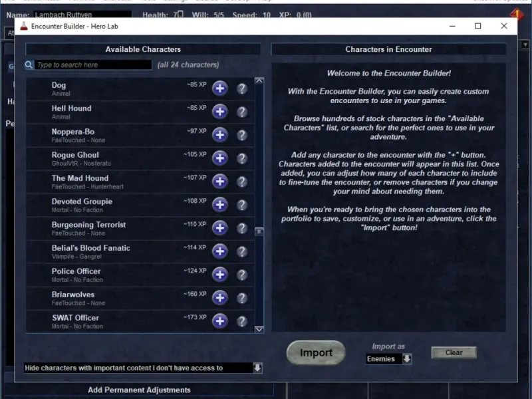Click the all 24 characters count
532x399 pixels.
[188, 65]
